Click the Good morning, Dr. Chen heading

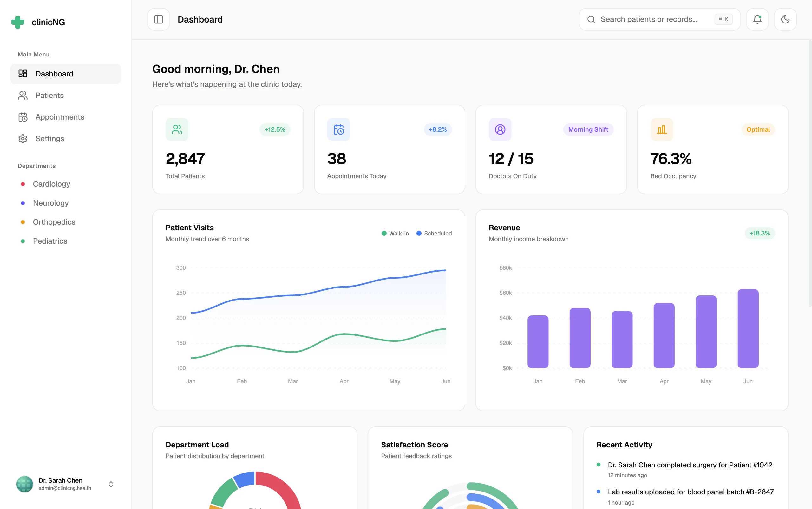(x=216, y=69)
